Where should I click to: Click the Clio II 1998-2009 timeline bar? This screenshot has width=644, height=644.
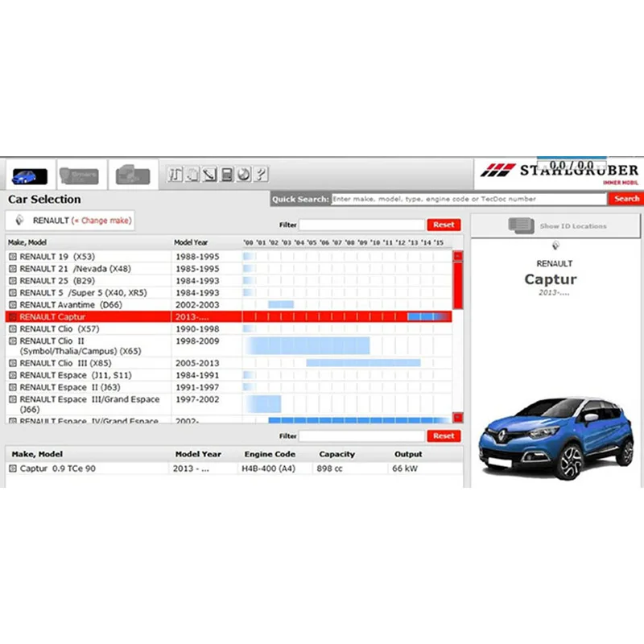(x=308, y=345)
